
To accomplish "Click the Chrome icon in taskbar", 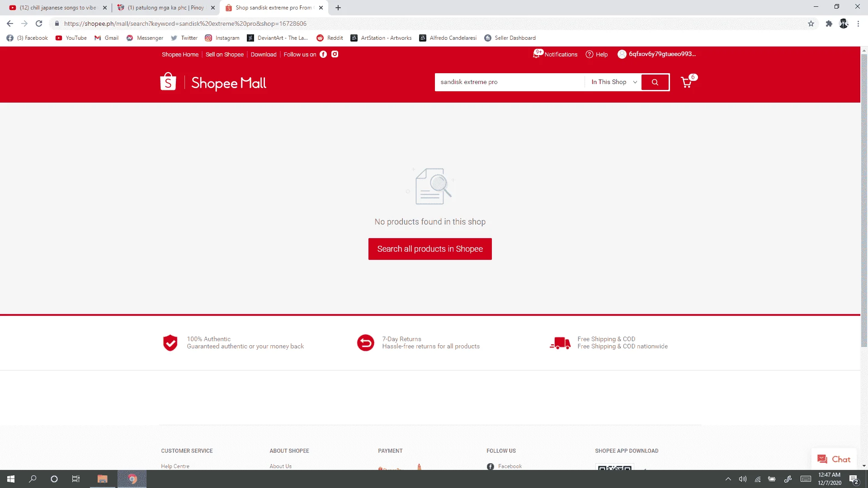I will click(132, 479).
